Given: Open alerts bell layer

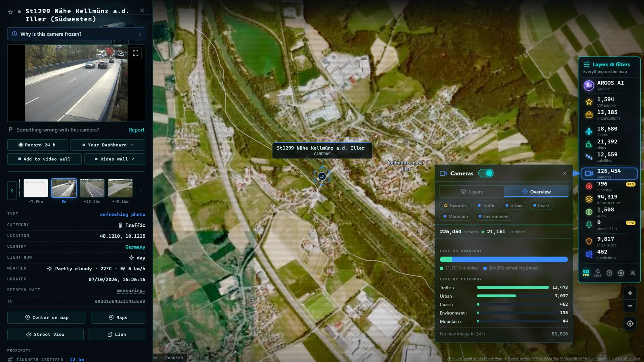Looking at the screenshot, I should pos(609,225).
